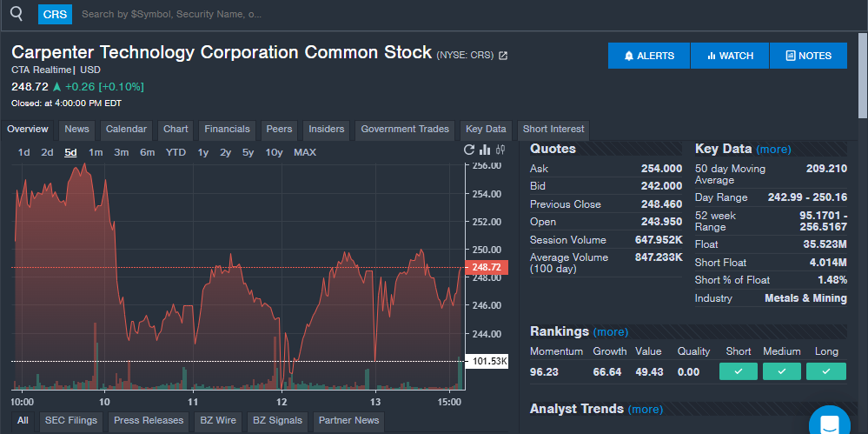Image resolution: width=868 pixels, height=434 pixels.
Task: Click the Momentum score 96.23
Action: coord(544,372)
